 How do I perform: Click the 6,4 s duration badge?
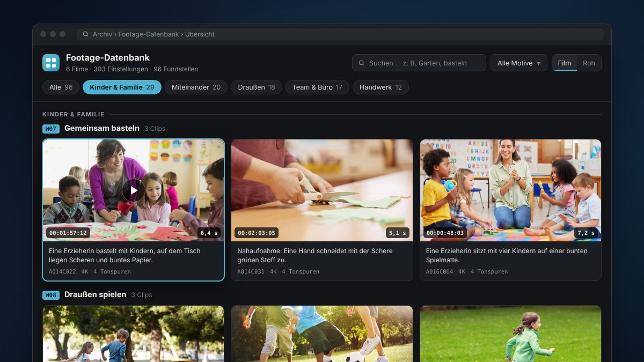coord(209,233)
